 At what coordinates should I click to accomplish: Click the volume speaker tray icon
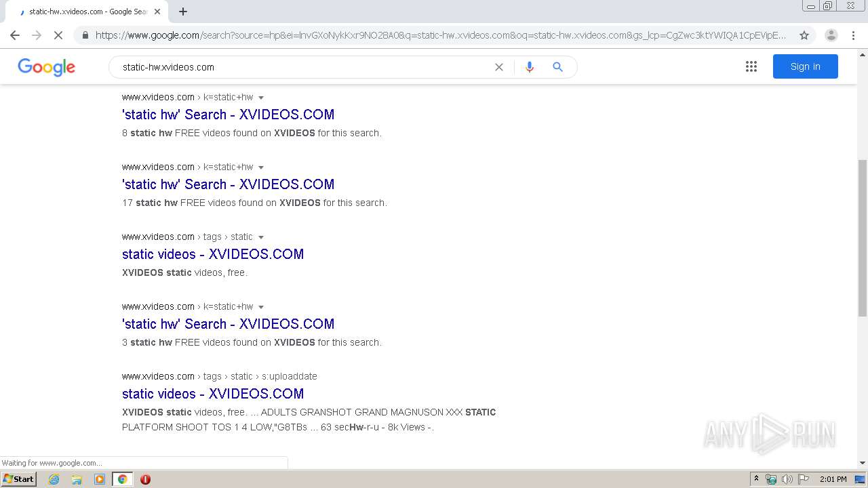[x=787, y=479]
